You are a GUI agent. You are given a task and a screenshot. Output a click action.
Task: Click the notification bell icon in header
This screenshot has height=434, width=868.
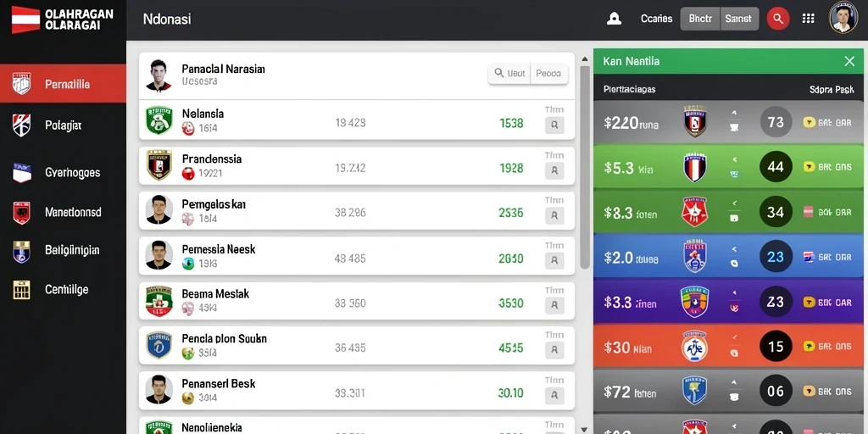pos(614,19)
